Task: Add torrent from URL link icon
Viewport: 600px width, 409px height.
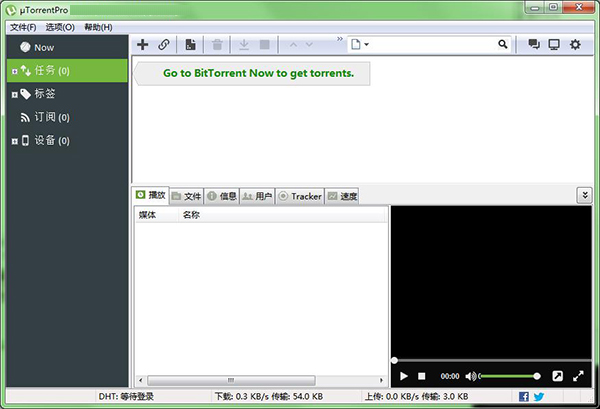Action: 164,44
